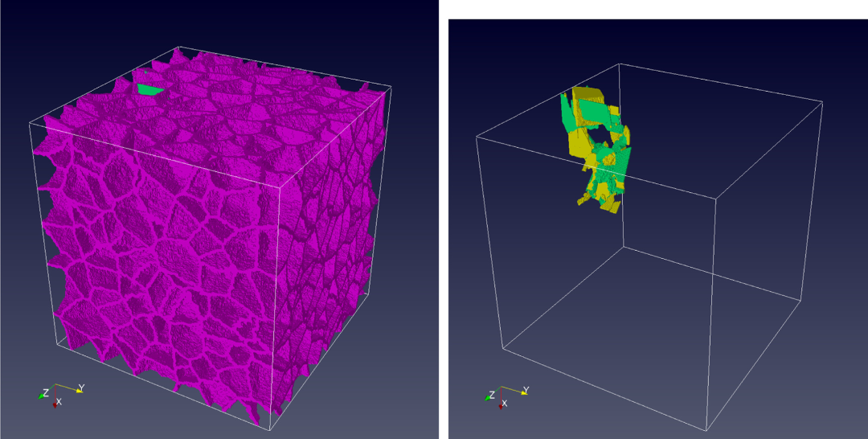
Task: Click the Y axis label in right view
Action: (526, 390)
